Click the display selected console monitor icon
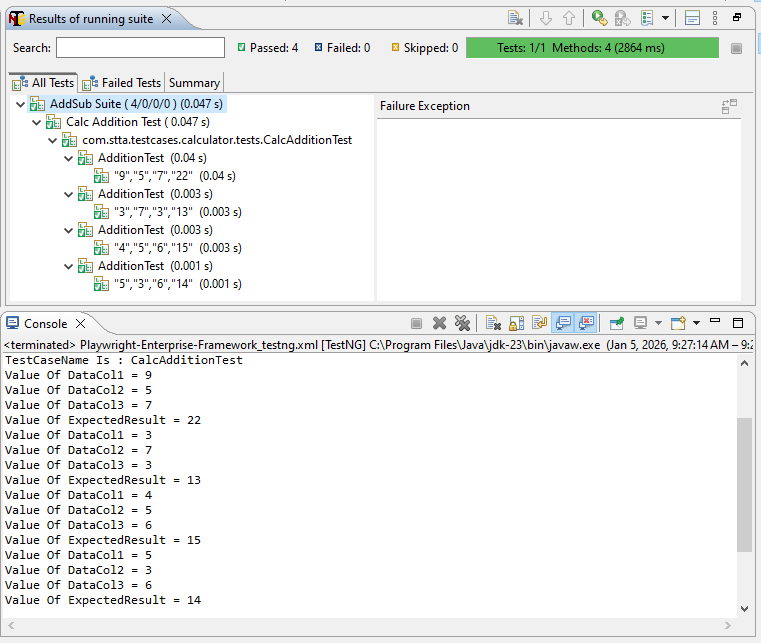Screen dimensions: 761x643 coord(641,323)
